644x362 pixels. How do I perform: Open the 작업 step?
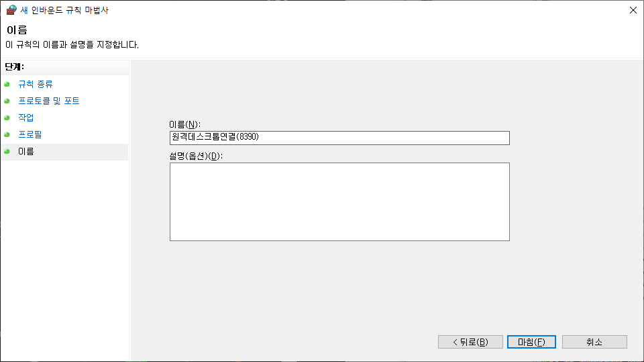[26, 118]
